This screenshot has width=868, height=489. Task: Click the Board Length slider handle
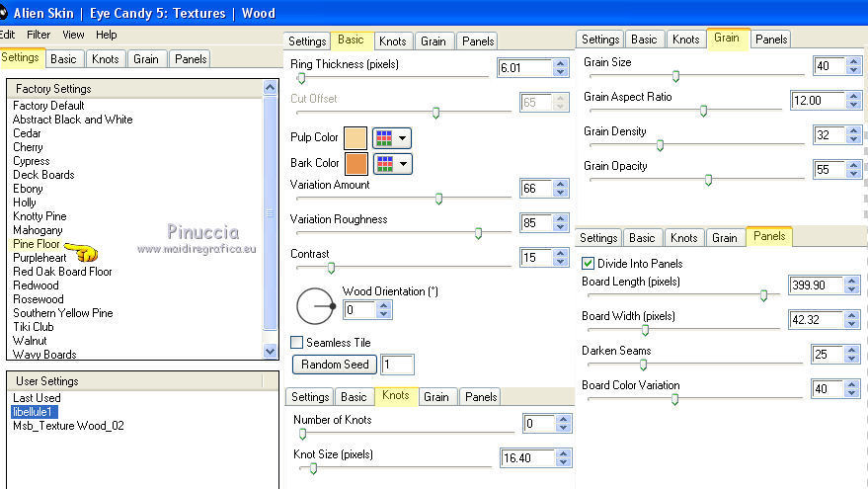pos(763,295)
